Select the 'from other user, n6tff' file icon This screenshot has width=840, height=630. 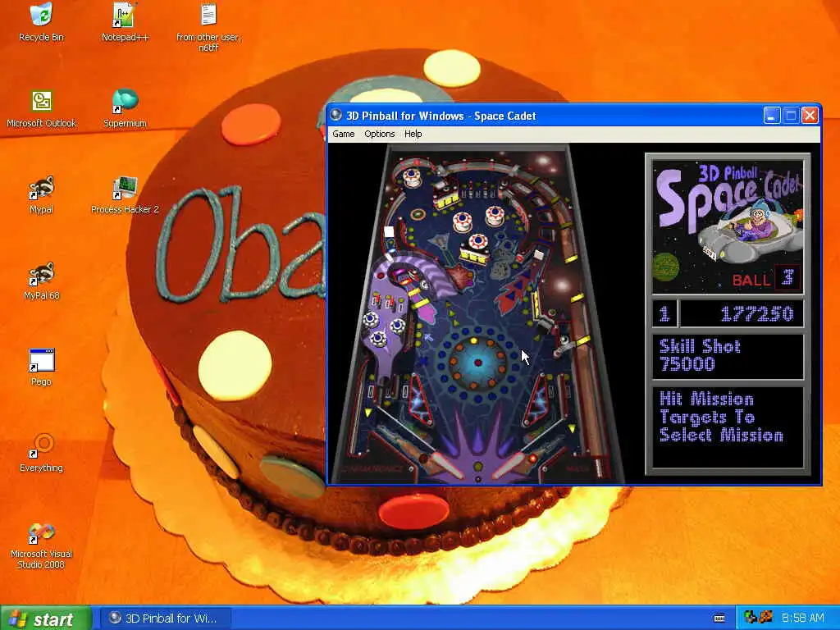pos(208,27)
